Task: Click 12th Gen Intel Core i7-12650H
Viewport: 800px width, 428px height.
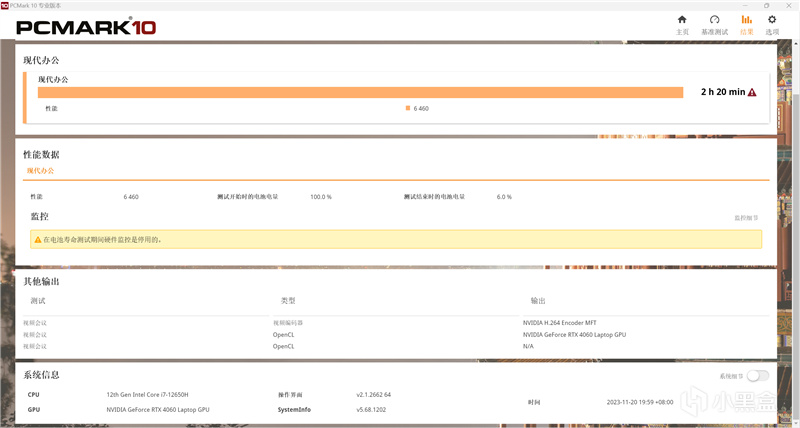Action: point(147,395)
